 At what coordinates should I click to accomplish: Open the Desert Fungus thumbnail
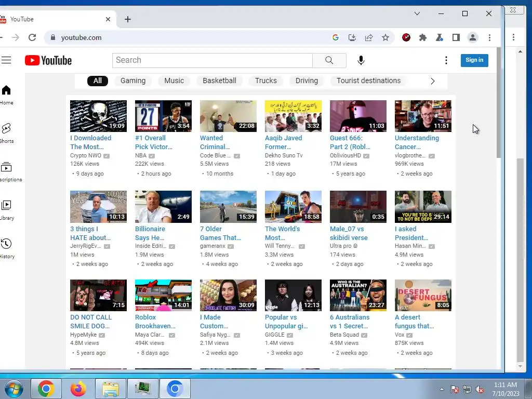(423, 295)
